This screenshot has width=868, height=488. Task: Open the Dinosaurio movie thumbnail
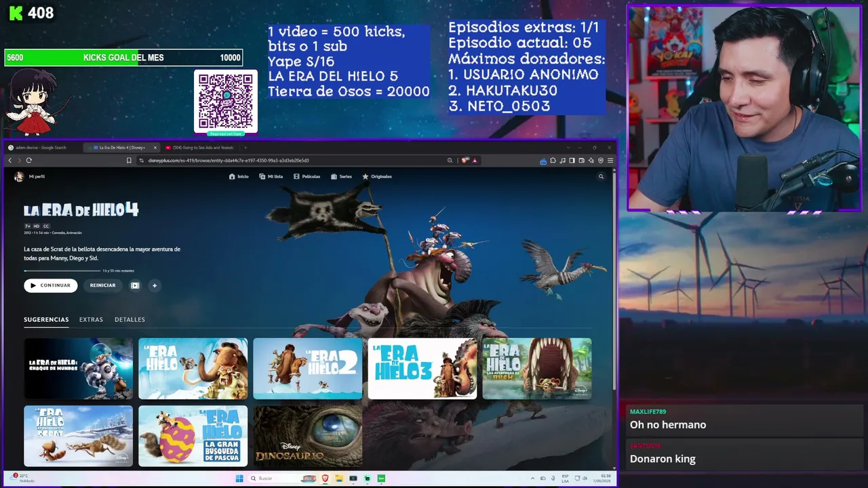pos(308,436)
